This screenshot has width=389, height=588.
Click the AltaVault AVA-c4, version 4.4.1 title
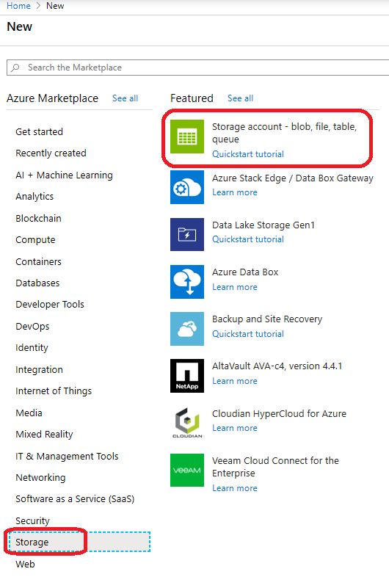[277, 366]
